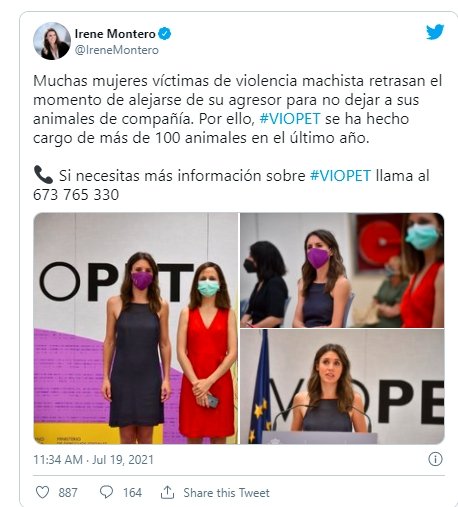Image resolution: width=458 pixels, height=507 pixels.
Task: Open bottom-right photo of podium speech
Action: coord(342,387)
